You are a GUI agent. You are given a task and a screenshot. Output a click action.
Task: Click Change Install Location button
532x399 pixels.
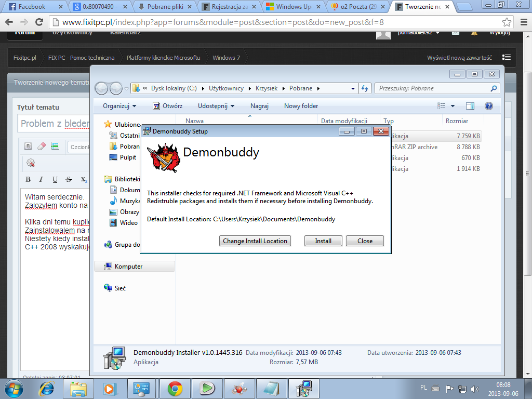point(255,241)
